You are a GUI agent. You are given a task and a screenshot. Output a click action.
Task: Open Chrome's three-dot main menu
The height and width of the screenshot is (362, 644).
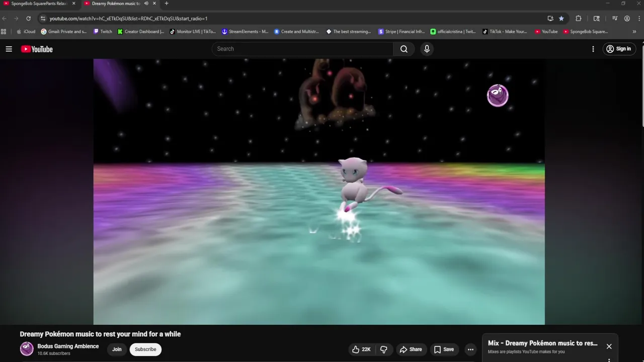[638, 19]
